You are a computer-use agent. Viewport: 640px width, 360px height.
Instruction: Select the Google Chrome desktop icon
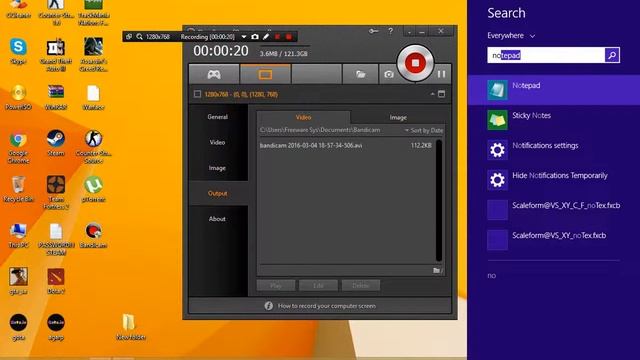point(18,147)
